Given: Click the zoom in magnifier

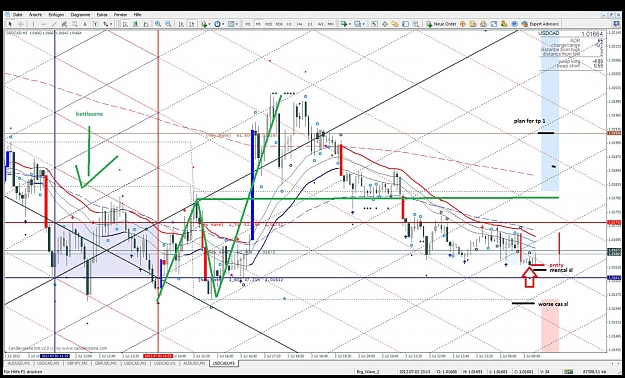Looking at the screenshot, I should pyautogui.click(x=158, y=24).
